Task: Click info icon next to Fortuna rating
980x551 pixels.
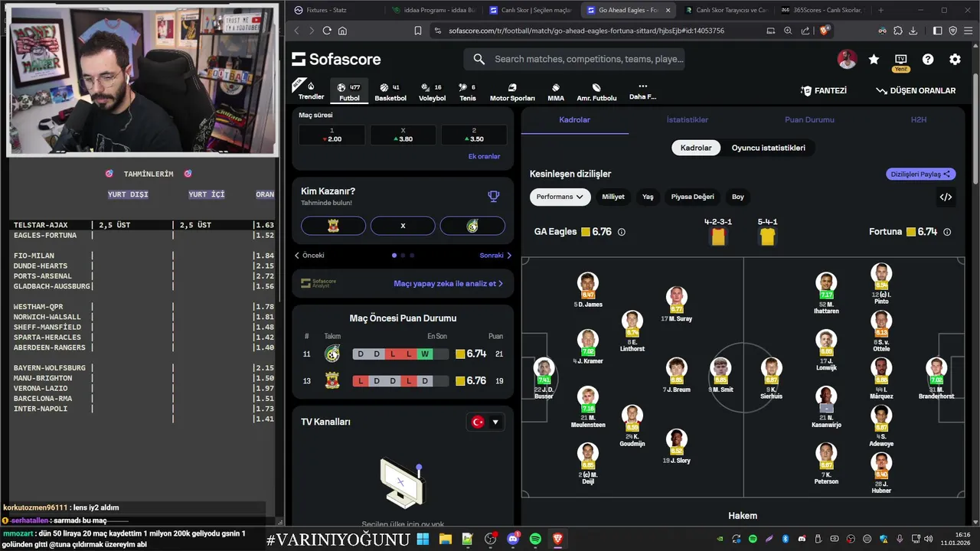Action: point(947,232)
